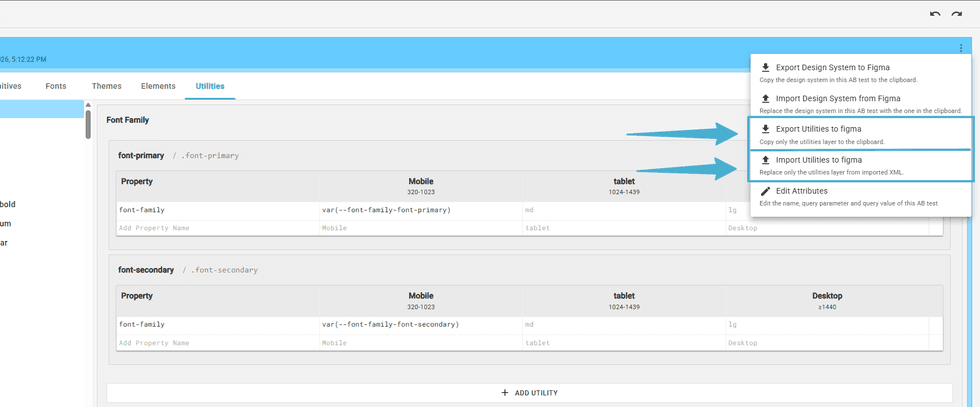Click the undo arrow icon
This screenshot has width=980, height=407.
[935, 14]
